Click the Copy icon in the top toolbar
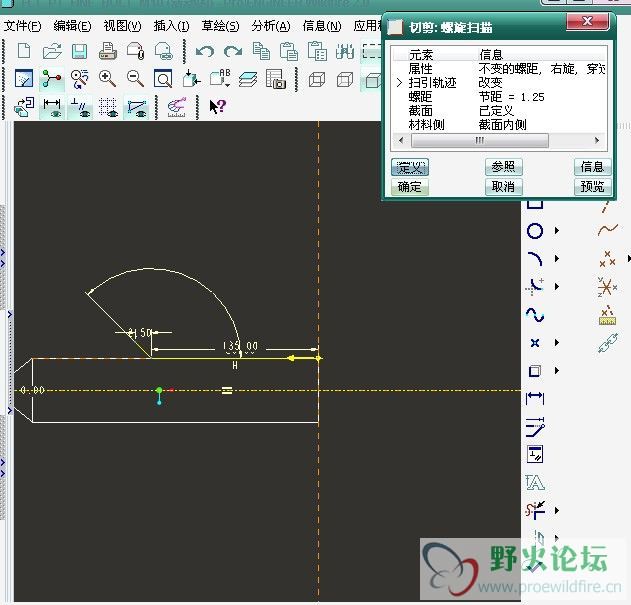631x605 pixels. coord(261,51)
